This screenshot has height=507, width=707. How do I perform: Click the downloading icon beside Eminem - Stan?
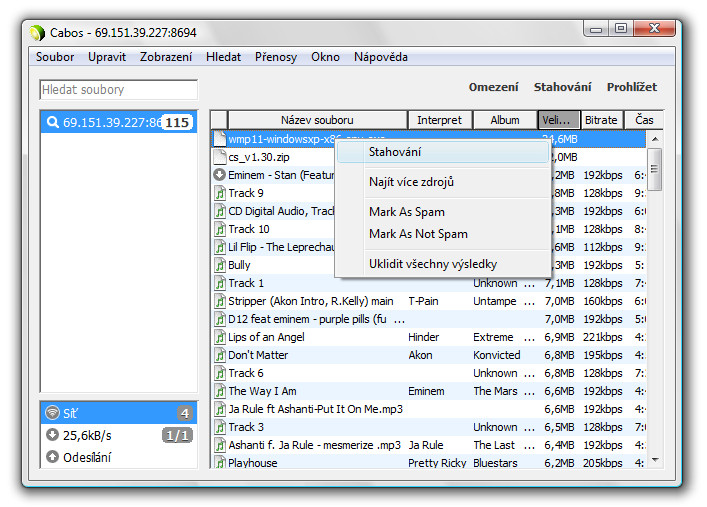[220, 175]
